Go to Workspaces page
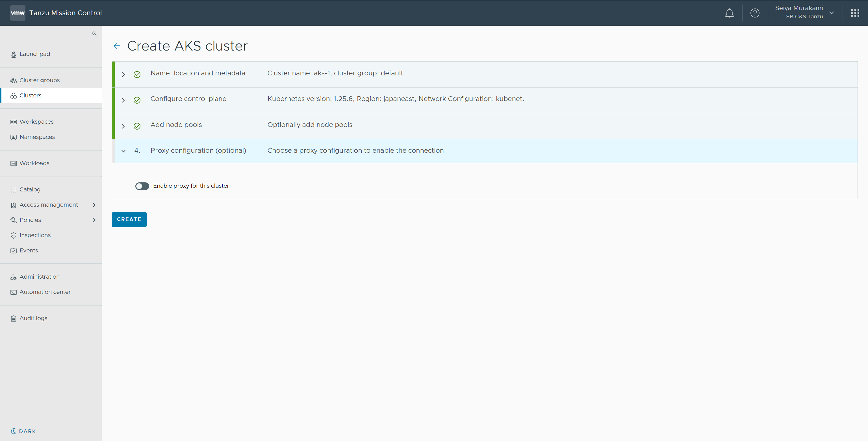The height and width of the screenshot is (441, 868). coord(36,121)
